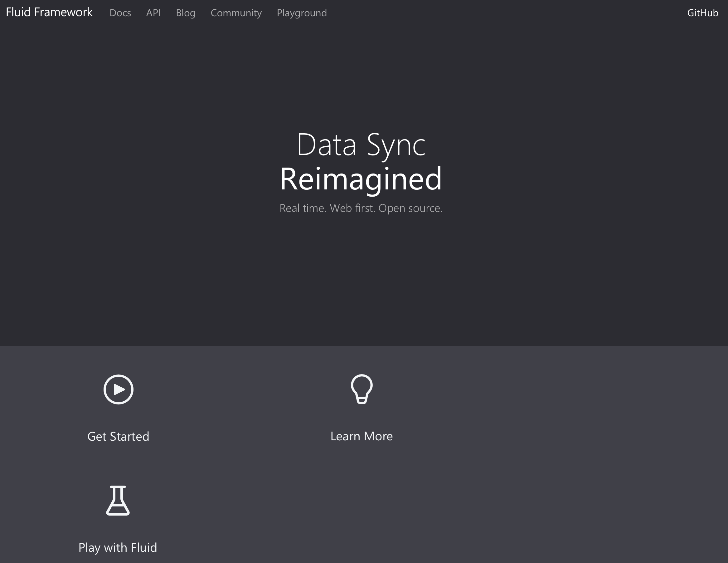Click the Play with Fluid label
Image resolution: width=728 pixels, height=563 pixels.
[118, 547]
